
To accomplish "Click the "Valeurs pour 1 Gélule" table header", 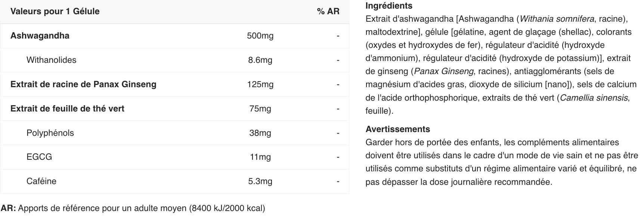I will (55, 11).
